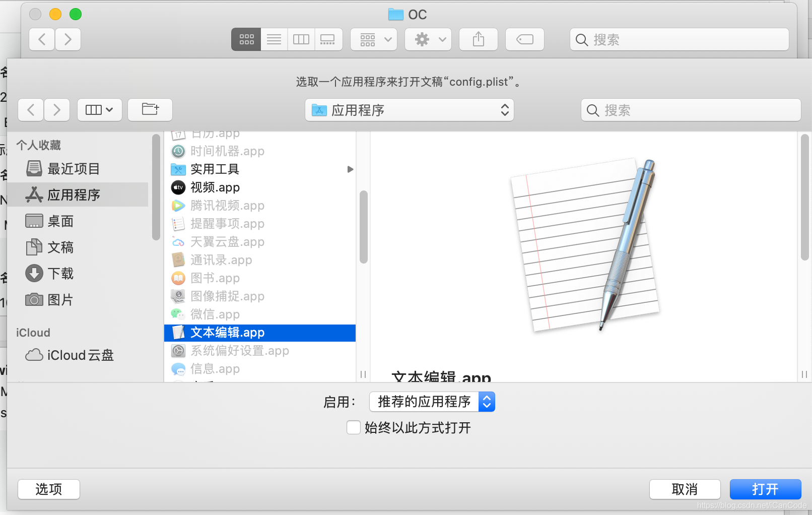The height and width of the screenshot is (515, 812).
Task: Select 应用程序 in sidebar
Action: click(x=78, y=195)
